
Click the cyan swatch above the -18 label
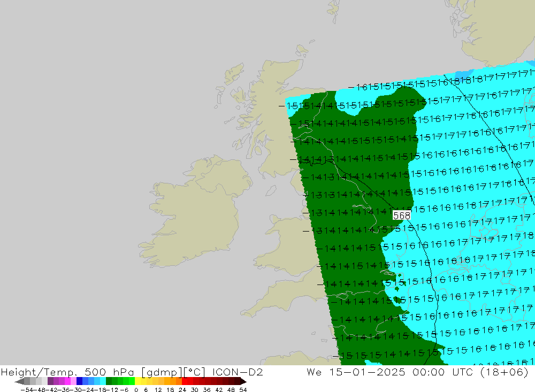(x=103, y=381)
